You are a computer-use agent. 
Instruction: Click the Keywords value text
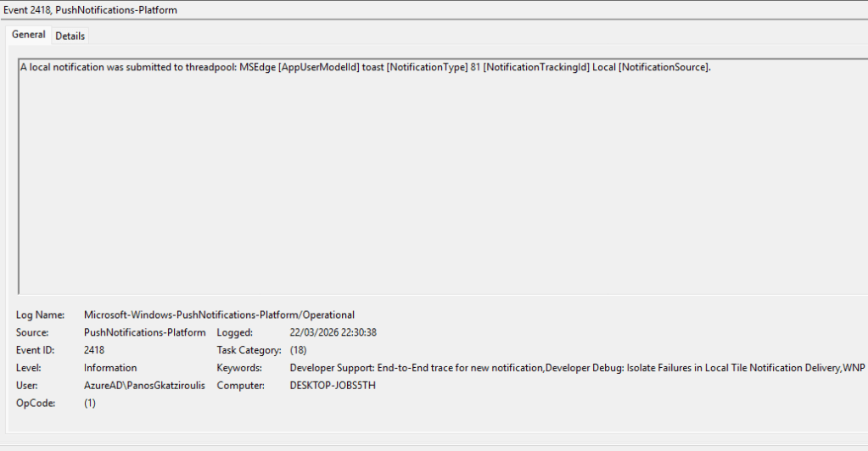(577, 368)
